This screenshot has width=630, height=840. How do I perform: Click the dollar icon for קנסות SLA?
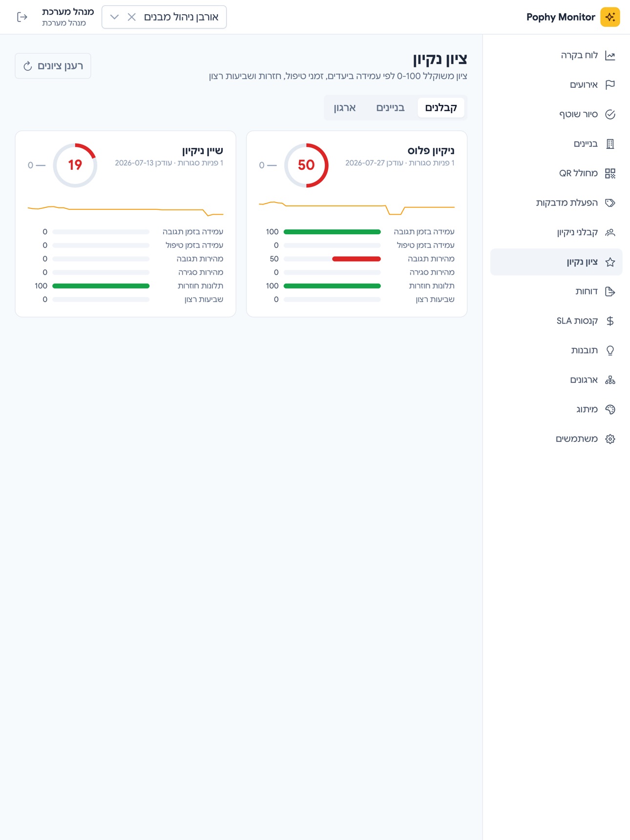(x=610, y=321)
